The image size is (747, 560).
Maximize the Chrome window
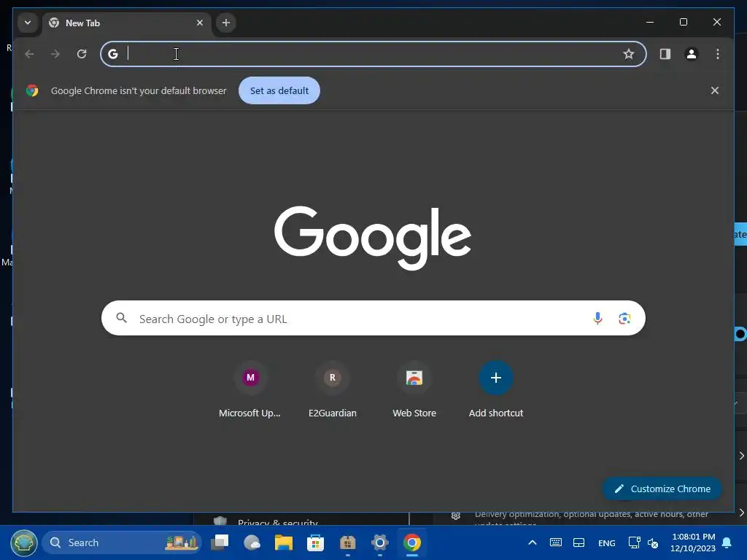683,22
